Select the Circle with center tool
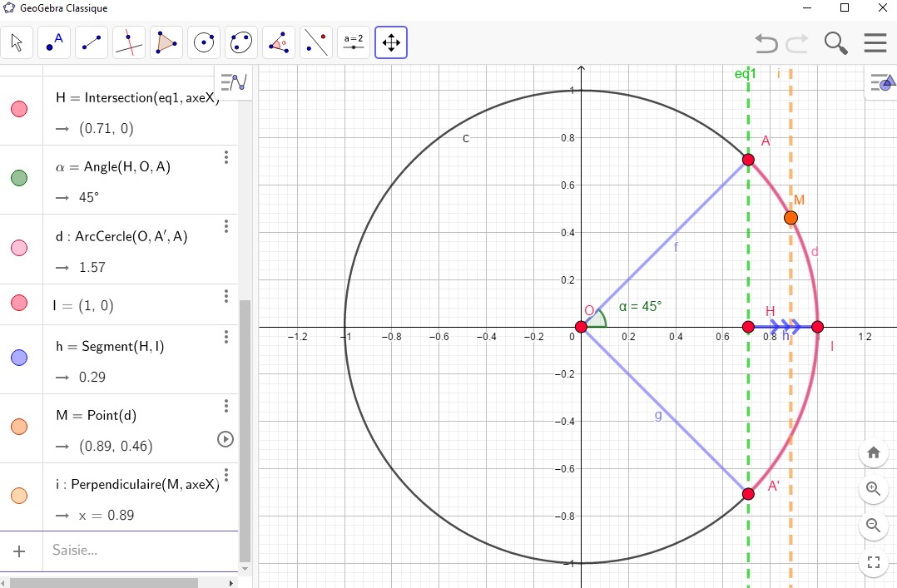897x588 pixels. (x=204, y=42)
